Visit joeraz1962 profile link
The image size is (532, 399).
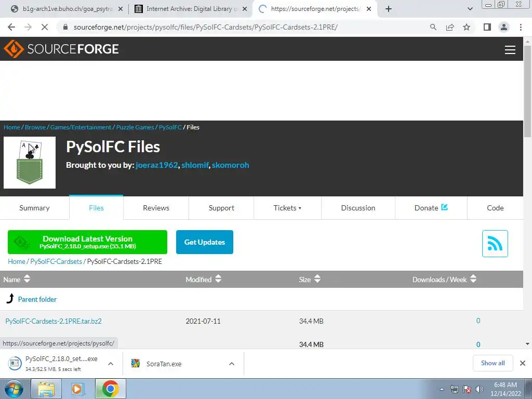pyautogui.click(x=157, y=165)
